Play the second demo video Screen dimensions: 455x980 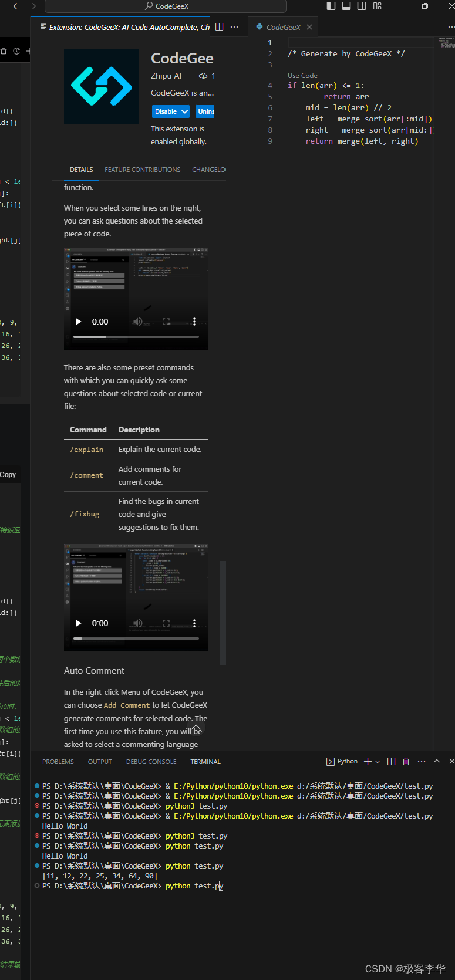(79, 623)
